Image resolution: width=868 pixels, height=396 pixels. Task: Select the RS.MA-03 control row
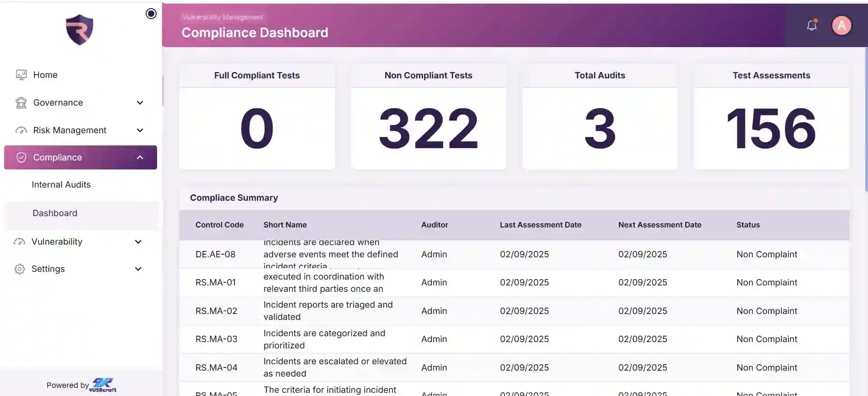tap(216, 339)
